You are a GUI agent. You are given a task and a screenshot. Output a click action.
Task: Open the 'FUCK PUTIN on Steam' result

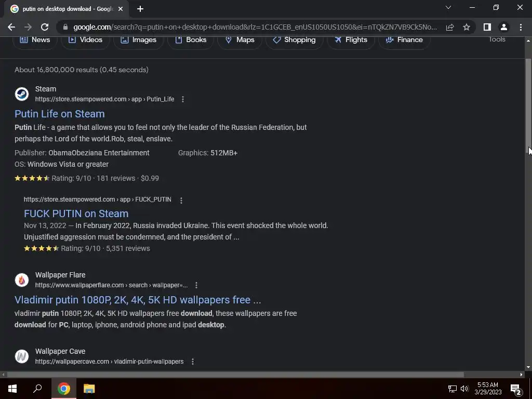coord(76,214)
